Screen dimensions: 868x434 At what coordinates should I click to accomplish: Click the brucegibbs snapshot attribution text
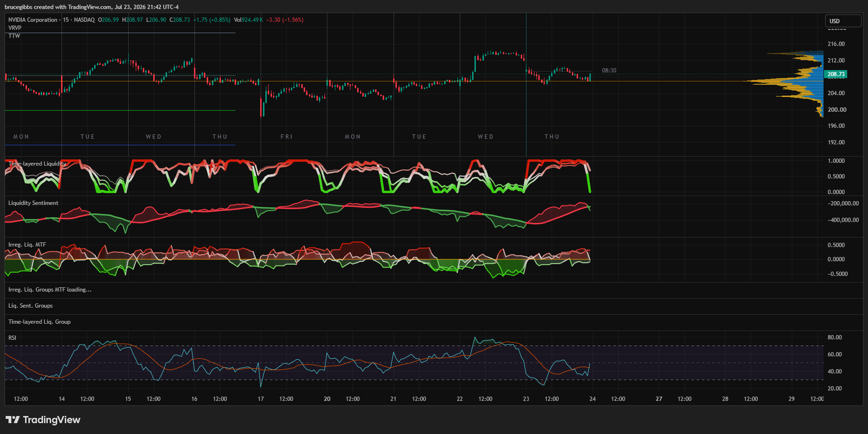tap(92, 7)
